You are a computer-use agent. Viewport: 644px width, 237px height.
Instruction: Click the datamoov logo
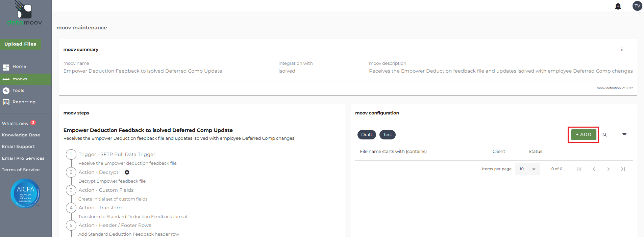click(25, 14)
